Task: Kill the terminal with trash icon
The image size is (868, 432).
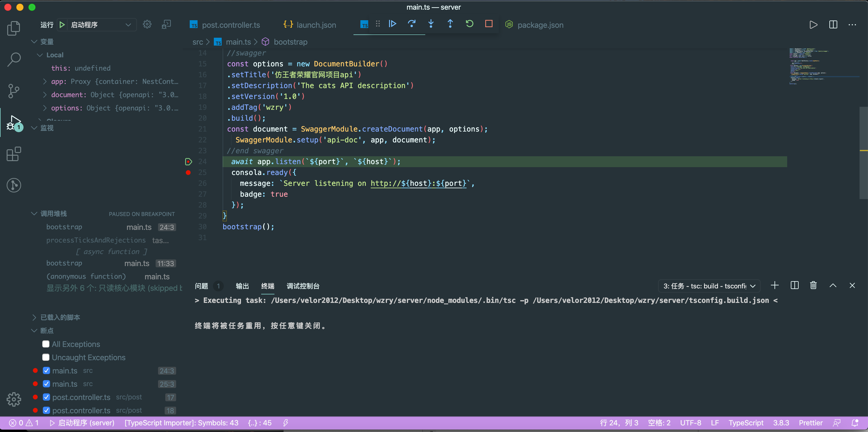Action: click(x=813, y=285)
